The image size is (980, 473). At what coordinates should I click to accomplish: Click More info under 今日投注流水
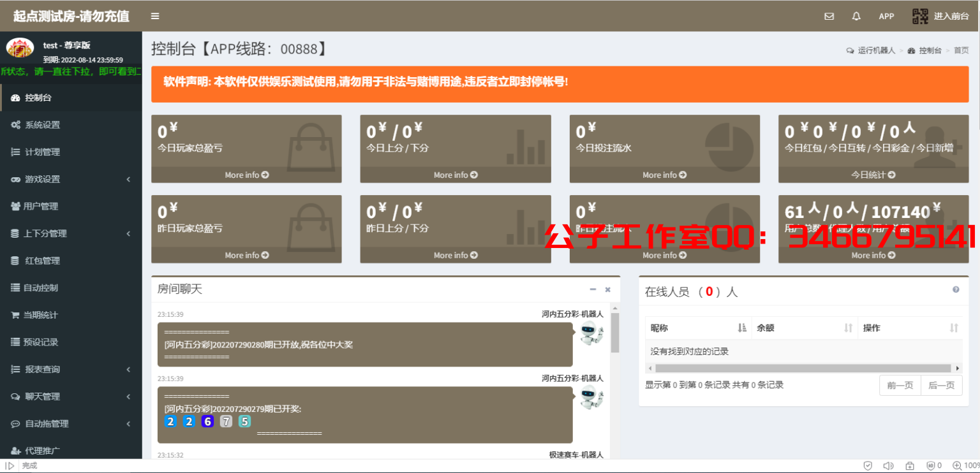click(x=664, y=175)
